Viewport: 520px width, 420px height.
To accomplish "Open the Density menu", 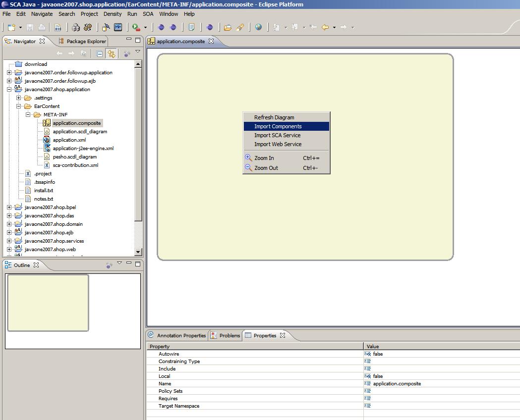I will (x=113, y=14).
